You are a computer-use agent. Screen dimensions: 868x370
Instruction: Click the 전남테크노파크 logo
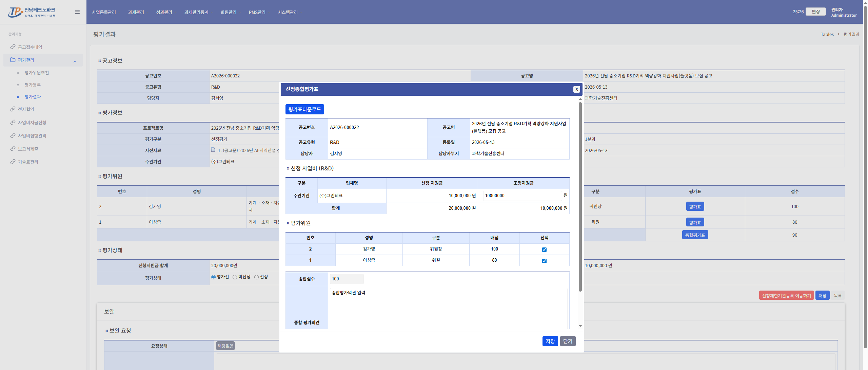(x=32, y=12)
